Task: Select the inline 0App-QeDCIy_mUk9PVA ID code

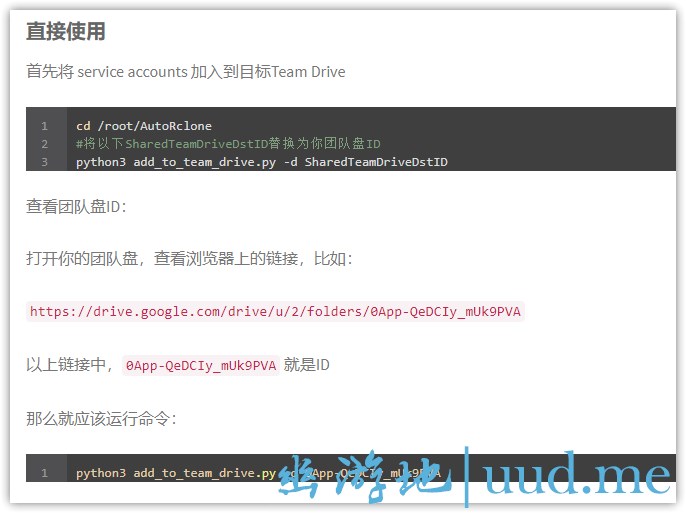Action: point(200,365)
